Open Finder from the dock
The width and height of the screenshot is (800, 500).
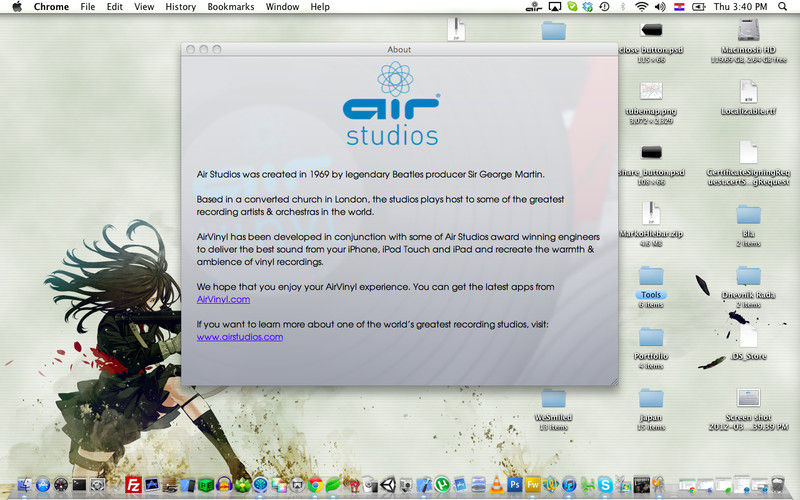click(x=24, y=485)
